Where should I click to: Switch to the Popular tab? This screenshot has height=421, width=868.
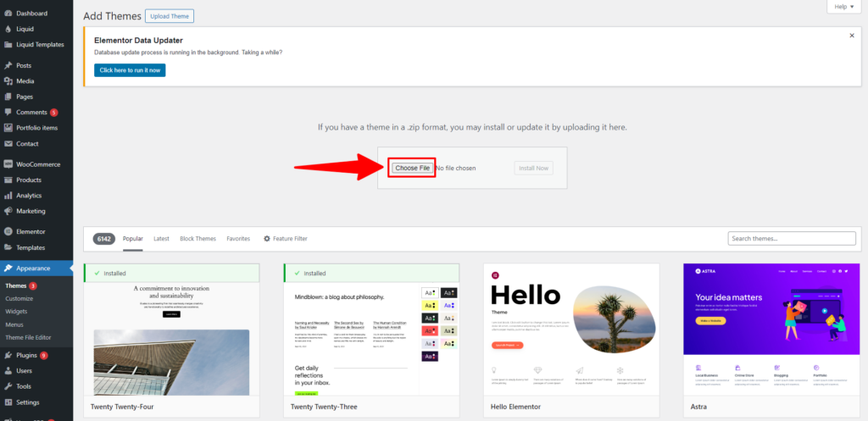point(133,238)
